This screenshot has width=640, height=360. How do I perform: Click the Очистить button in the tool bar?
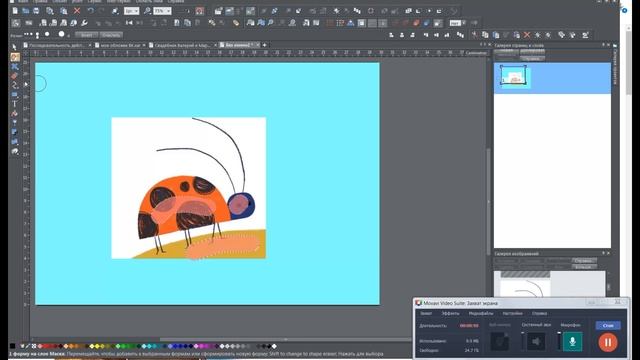point(111,35)
